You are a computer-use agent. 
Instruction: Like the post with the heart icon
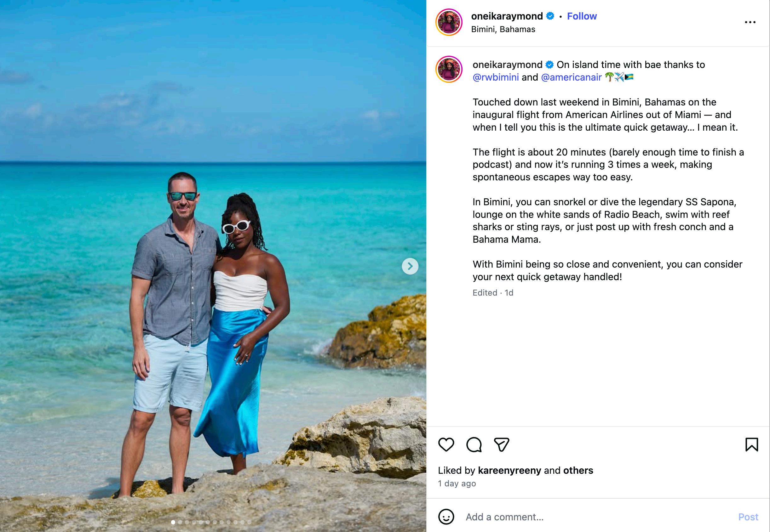(x=446, y=444)
